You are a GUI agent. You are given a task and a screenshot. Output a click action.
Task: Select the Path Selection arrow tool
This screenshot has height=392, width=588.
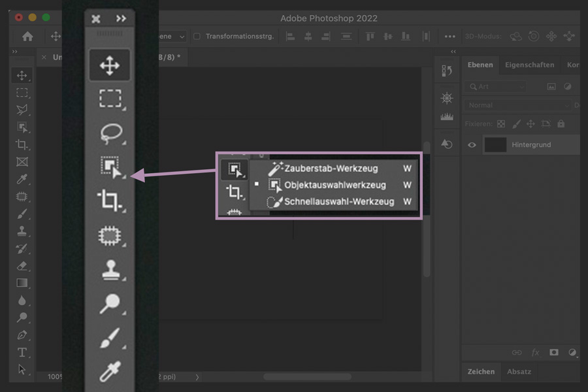22,370
